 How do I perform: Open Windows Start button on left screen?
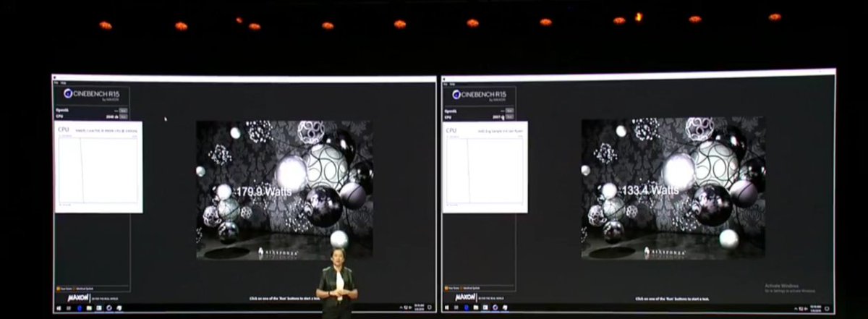[59, 308]
